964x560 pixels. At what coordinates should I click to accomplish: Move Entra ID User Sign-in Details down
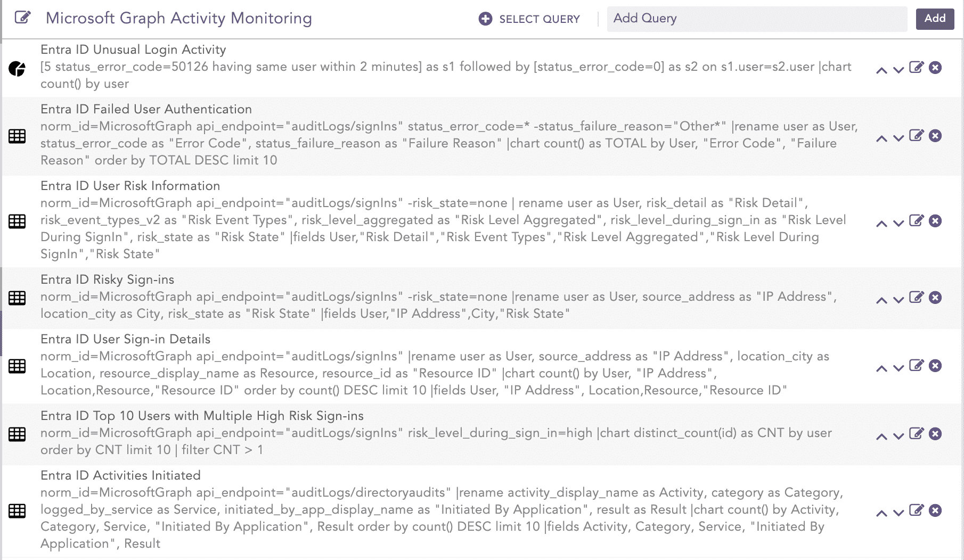point(898,368)
